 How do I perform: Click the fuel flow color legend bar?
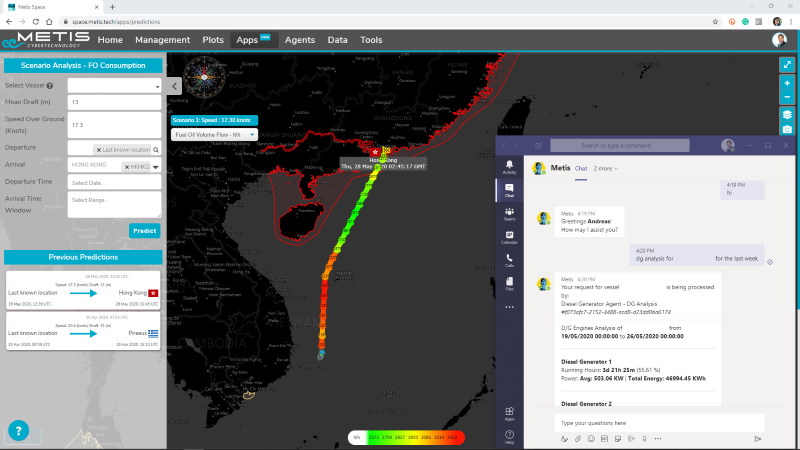coord(406,437)
